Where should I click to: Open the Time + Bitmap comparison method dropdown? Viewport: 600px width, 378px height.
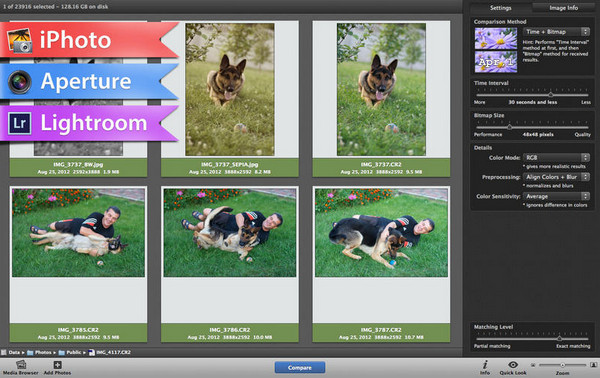click(x=556, y=32)
